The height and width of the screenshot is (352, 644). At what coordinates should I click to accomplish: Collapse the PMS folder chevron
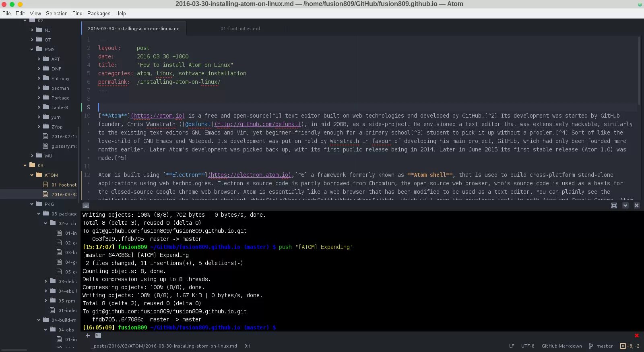(x=32, y=49)
